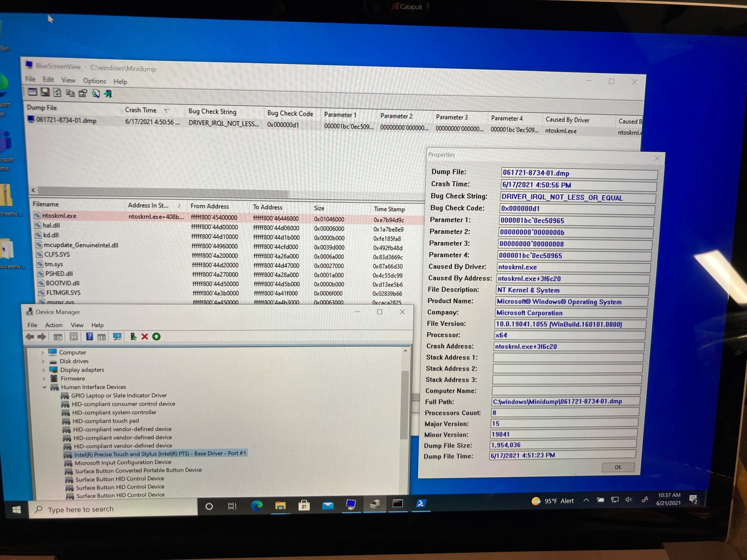Screen dimensions: 747x560
Task: Collapse the Human Interface Devices node
Action: 44,387
